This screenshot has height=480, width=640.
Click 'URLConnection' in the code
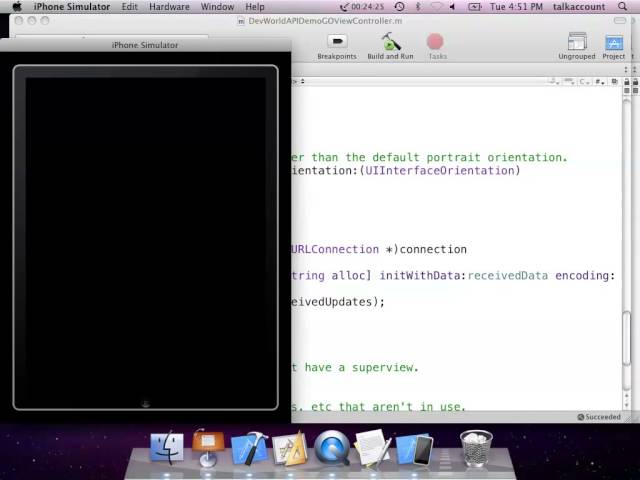[x=335, y=249]
